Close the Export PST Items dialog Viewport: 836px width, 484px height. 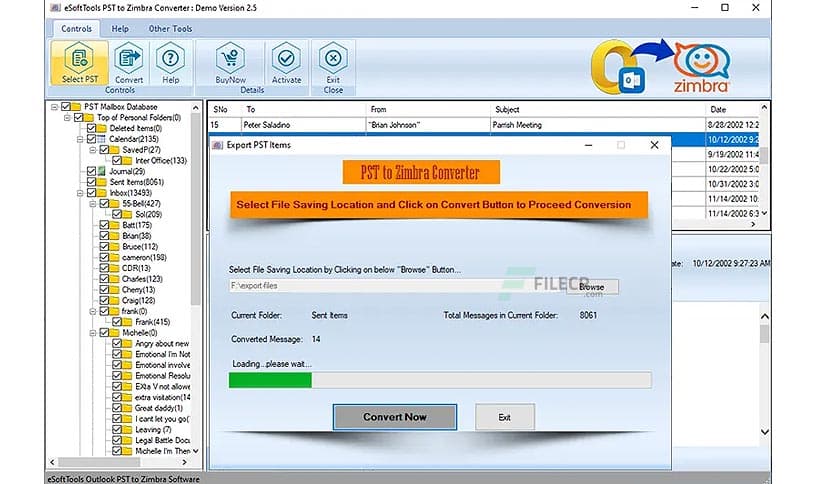tap(654, 145)
